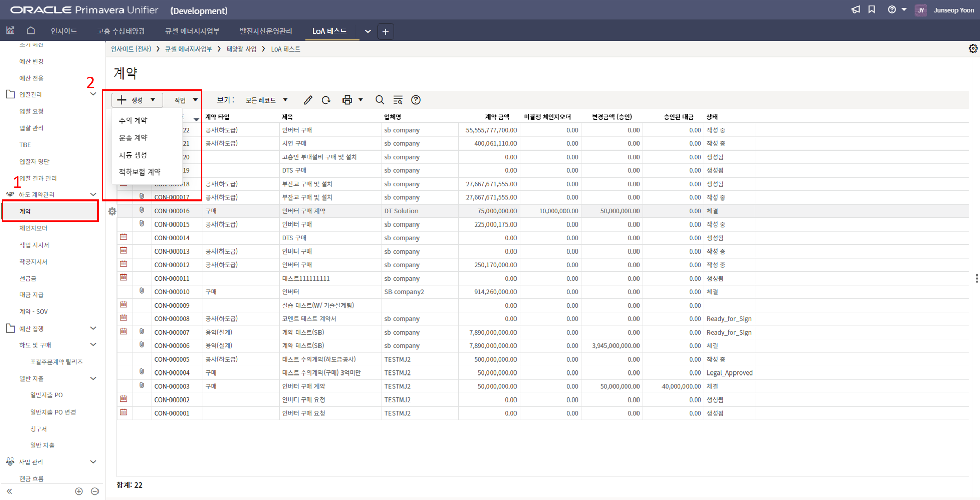Open the search magnifier in toolbar
This screenshot has height=500, width=980.
(x=380, y=100)
